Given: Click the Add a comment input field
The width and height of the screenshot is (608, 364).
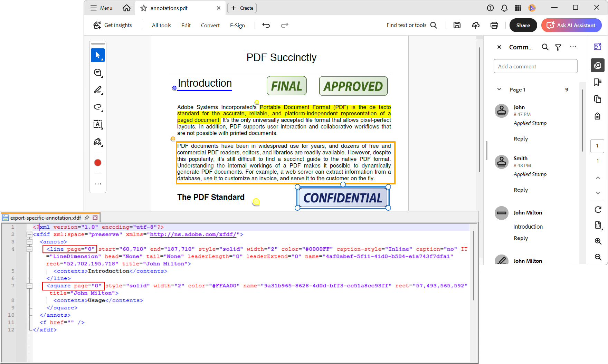Looking at the screenshot, I should click(x=535, y=66).
